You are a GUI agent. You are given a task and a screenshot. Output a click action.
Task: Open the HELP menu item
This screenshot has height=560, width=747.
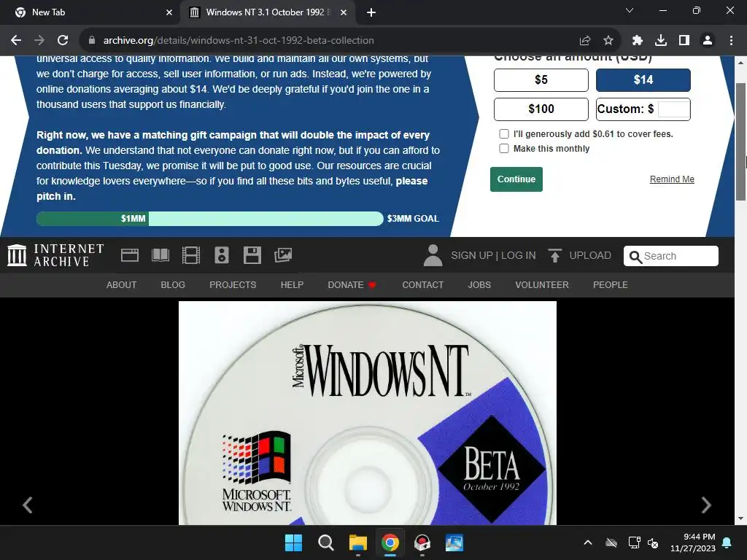(x=292, y=285)
